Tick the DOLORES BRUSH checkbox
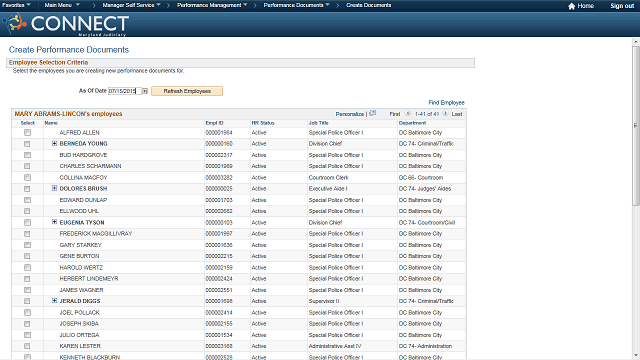Screen dimensions: 640x360 pyautogui.click(x=27, y=189)
